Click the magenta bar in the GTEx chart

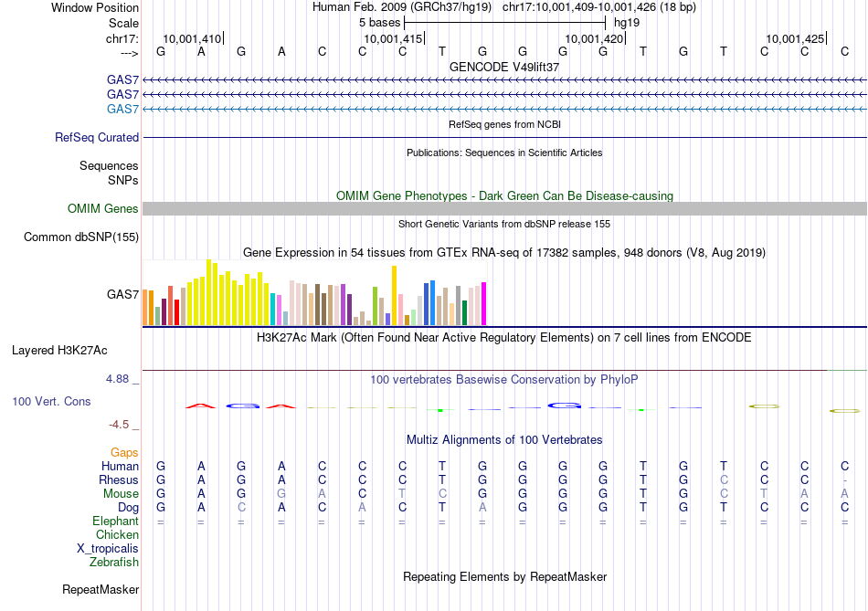coord(483,304)
